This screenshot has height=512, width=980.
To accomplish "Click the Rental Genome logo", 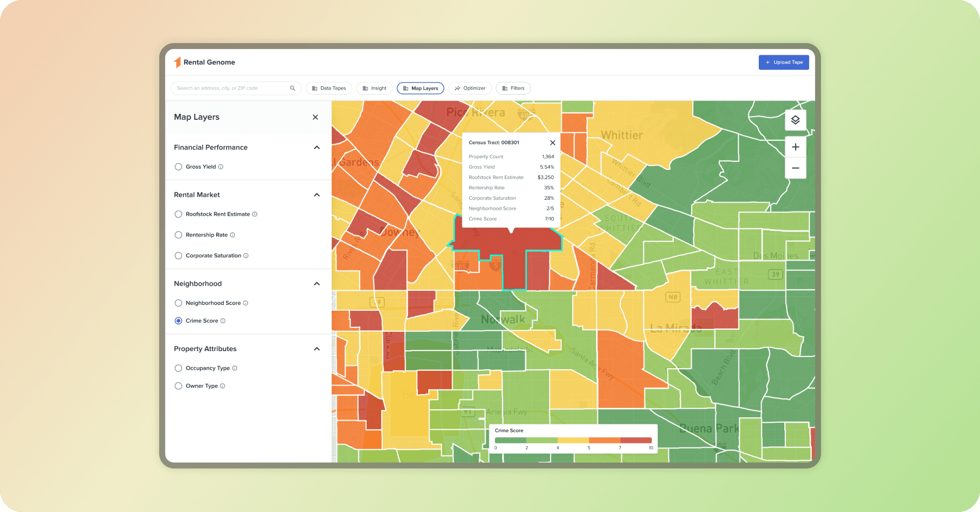I will [204, 62].
